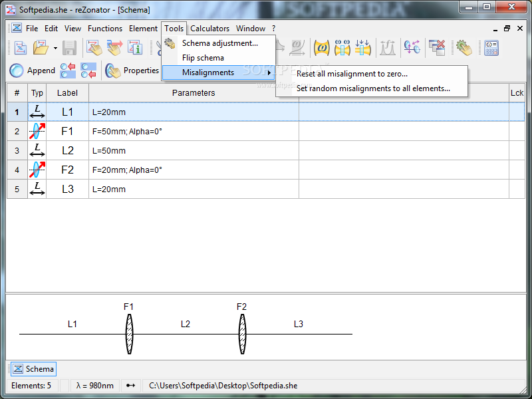Select Set random misalignments to all elements...
Viewport: 532px width, 399px height.
point(373,88)
